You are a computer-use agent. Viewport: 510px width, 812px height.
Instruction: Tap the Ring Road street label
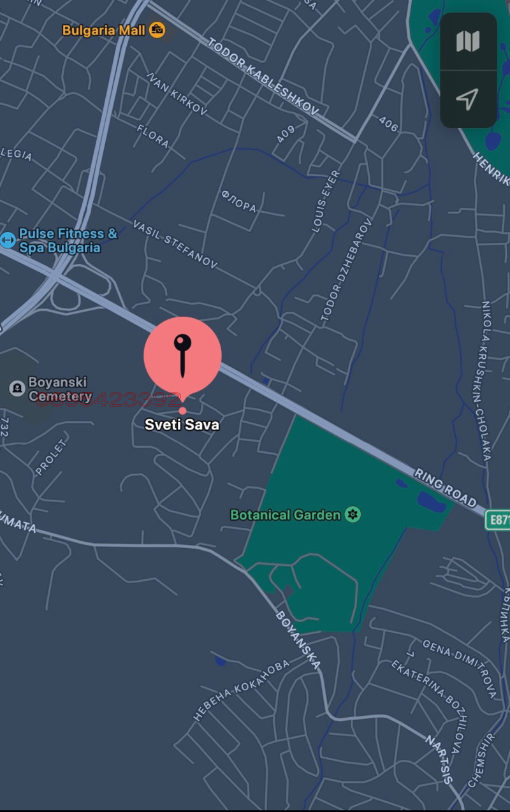click(x=446, y=486)
